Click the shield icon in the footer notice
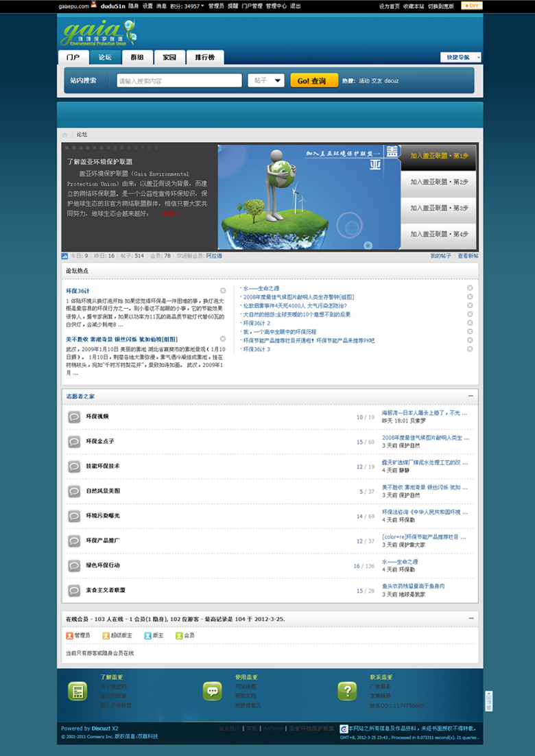 coord(344,729)
